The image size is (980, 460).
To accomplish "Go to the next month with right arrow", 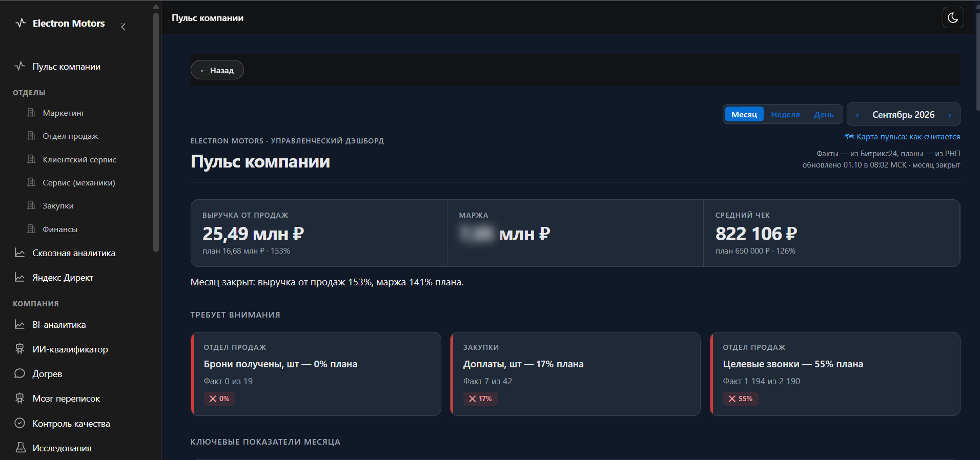I will [x=949, y=115].
